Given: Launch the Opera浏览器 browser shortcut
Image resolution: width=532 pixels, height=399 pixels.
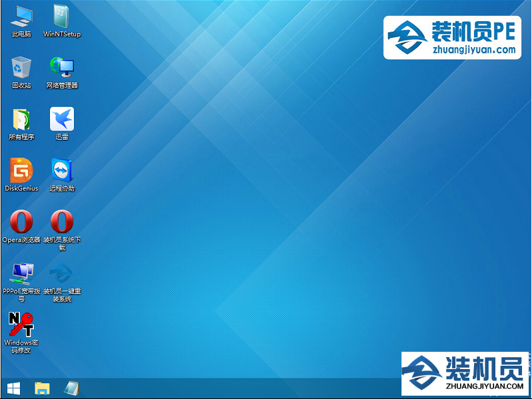Looking at the screenshot, I should 21,221.
